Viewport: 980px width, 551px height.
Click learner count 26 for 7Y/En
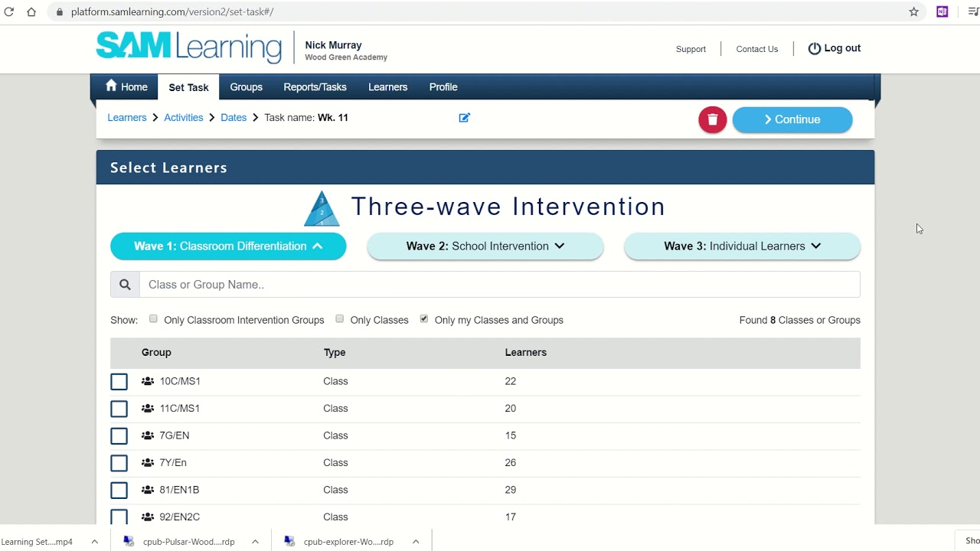point(511,463)
